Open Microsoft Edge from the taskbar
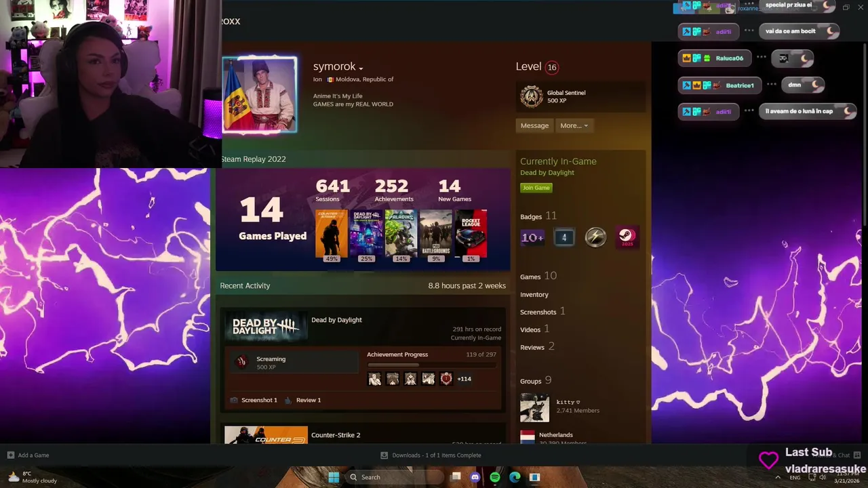The image size is (868, 488). [515, 477]
